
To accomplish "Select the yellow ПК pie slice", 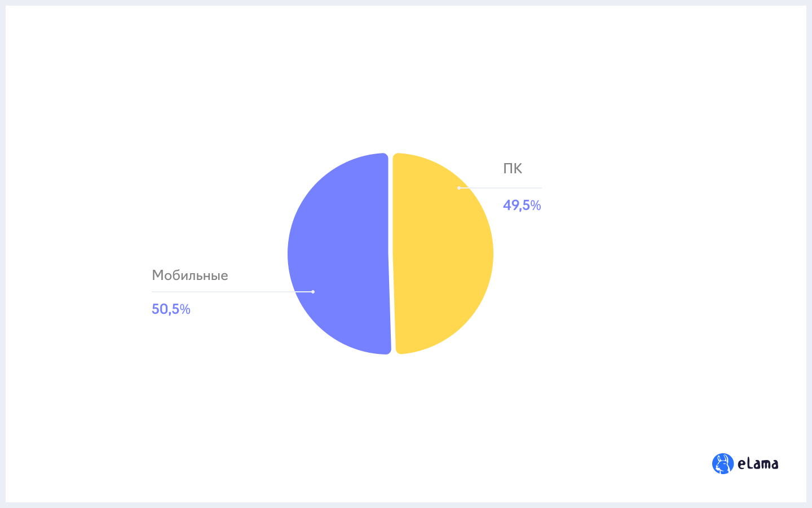I will point(443,253).
